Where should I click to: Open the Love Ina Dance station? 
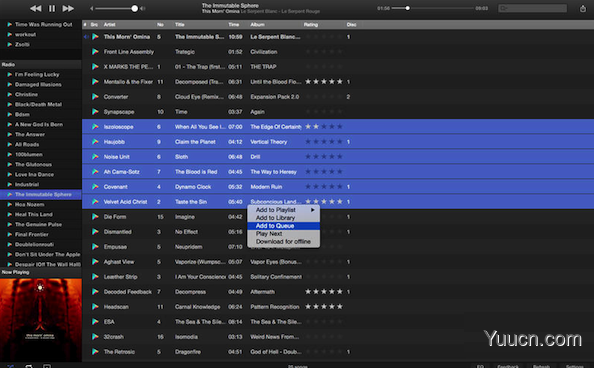34,174
